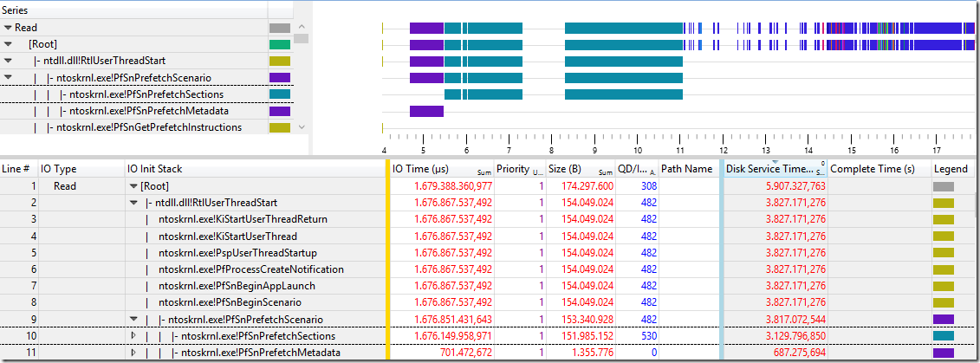Click purple Legend swatch on line 11
This screenshot has height=363, width=980.
(x=943, y=353)
